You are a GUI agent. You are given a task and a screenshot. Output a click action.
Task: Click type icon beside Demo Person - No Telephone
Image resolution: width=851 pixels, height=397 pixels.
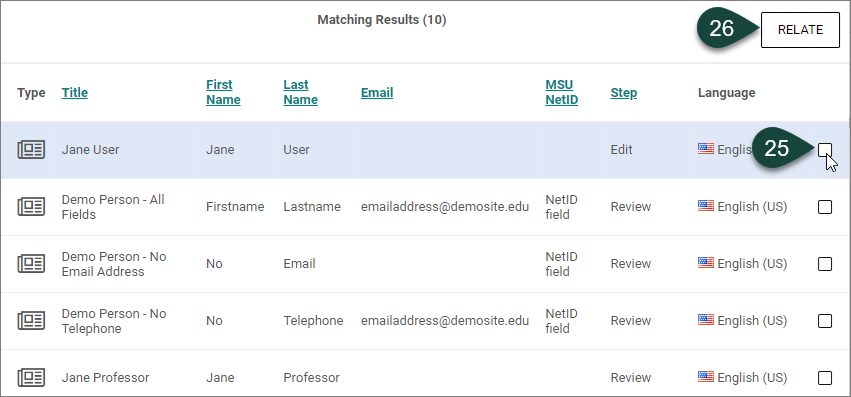(x=31, y=320)
